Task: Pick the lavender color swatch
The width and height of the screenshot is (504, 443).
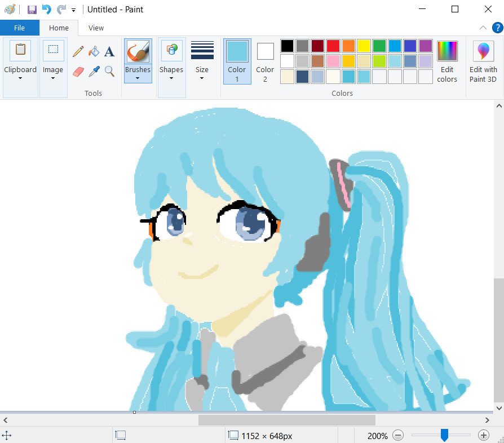Action: [426, 61]
